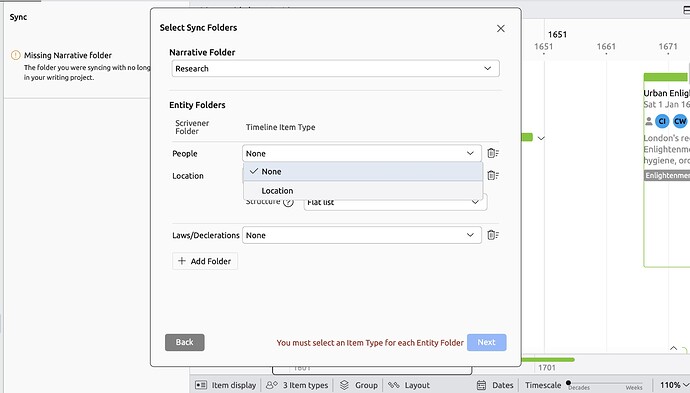Click the Item display card icon

click(201, 385)
